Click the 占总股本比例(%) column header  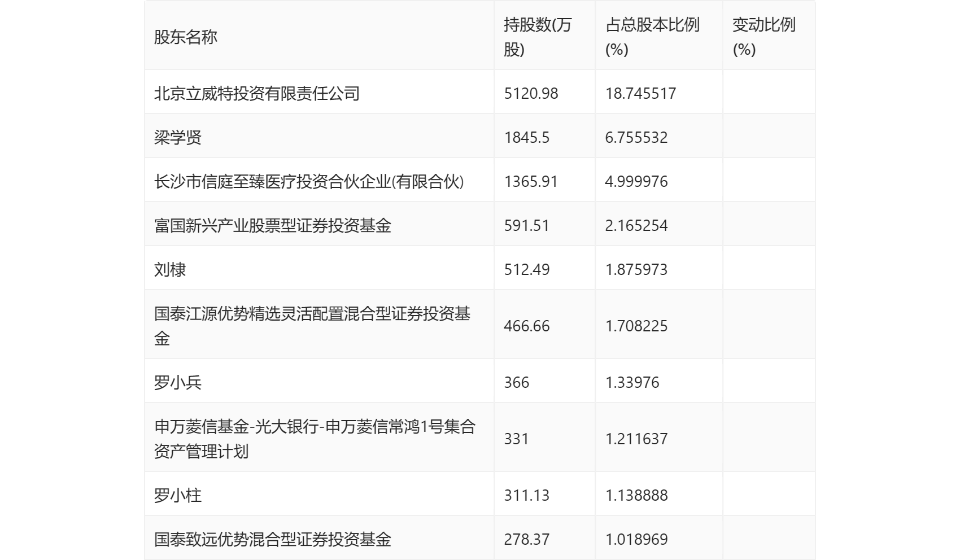coord(652,37)
